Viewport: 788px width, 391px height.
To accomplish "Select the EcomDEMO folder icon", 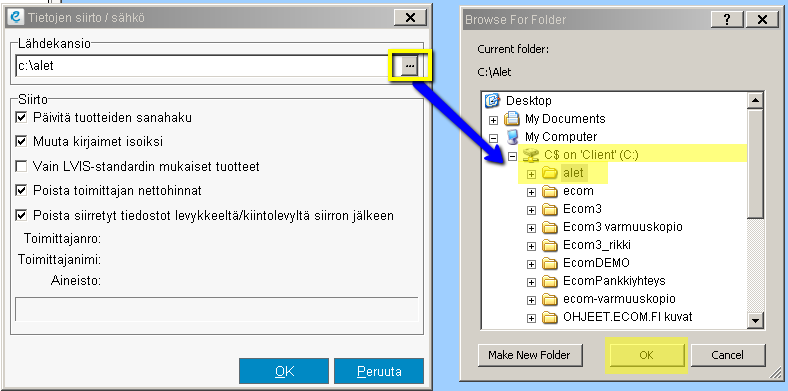I will [550, 263].
